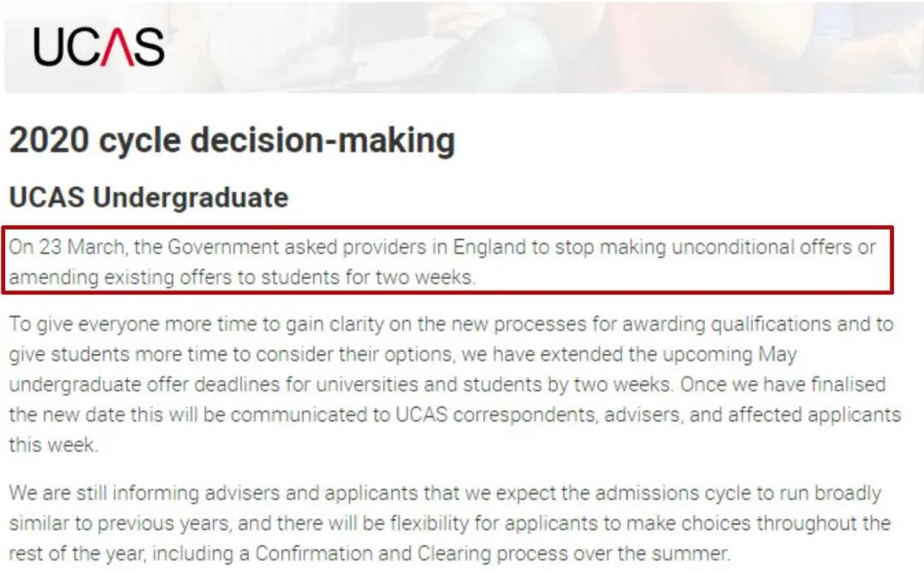Select the "UCAS Undergraduate" subheading
Viewport: 924px width, 572px height.
[x=148, y=198]
